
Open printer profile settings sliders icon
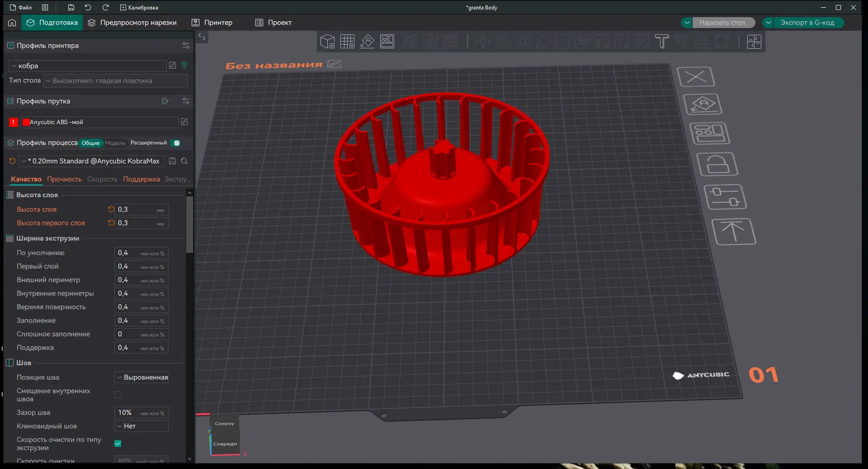pyautogui.click(x=186, y=46)
